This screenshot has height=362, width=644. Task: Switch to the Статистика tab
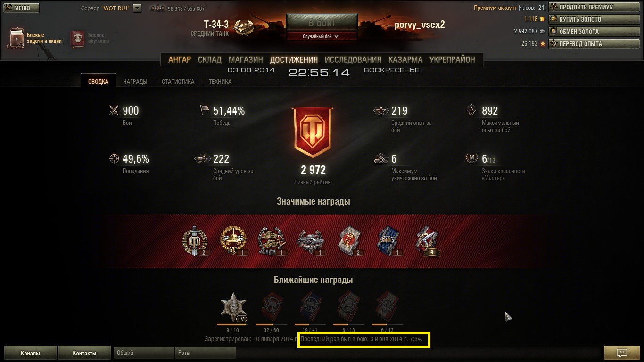pos(178,82)
